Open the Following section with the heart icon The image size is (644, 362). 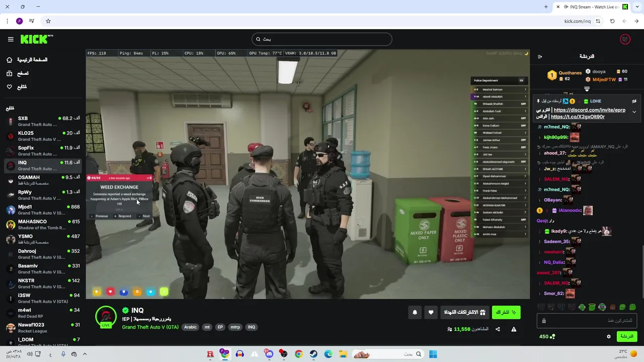(x=17, y=87)
